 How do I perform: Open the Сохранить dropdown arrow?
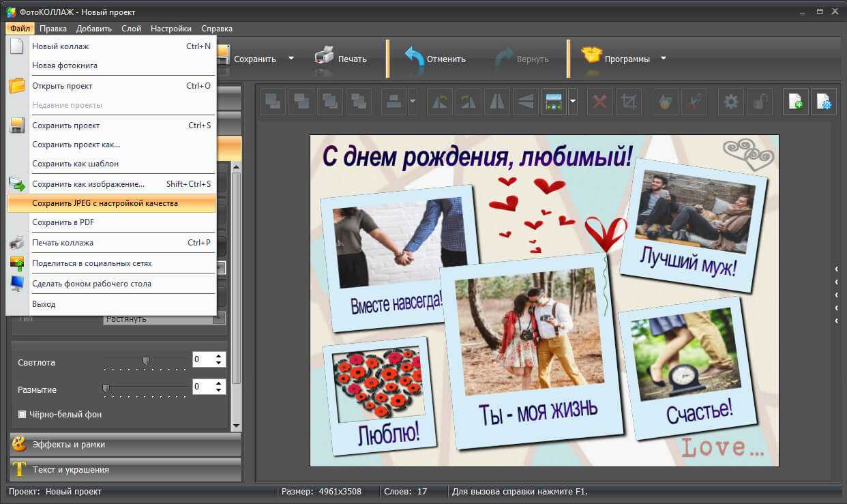(x=291, y=59)
